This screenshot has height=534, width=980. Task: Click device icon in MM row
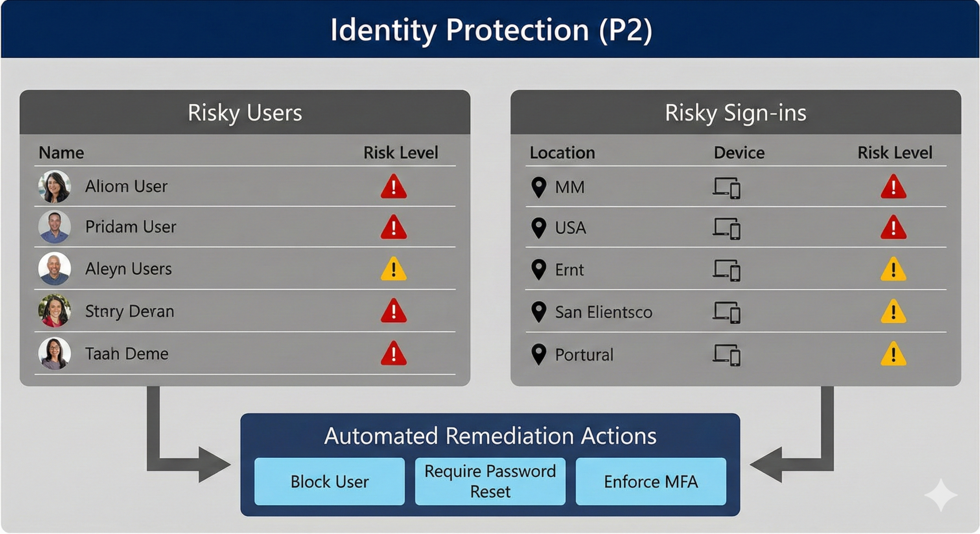pos(726,188)
